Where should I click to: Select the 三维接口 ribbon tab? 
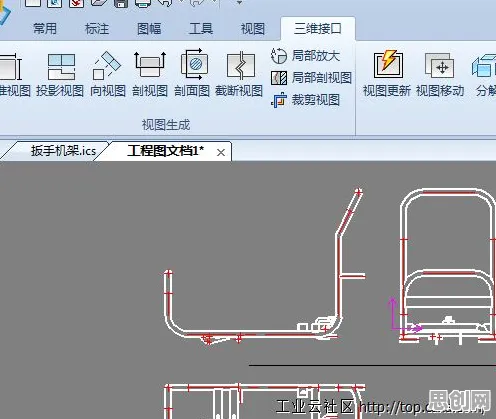pos(318,29)
